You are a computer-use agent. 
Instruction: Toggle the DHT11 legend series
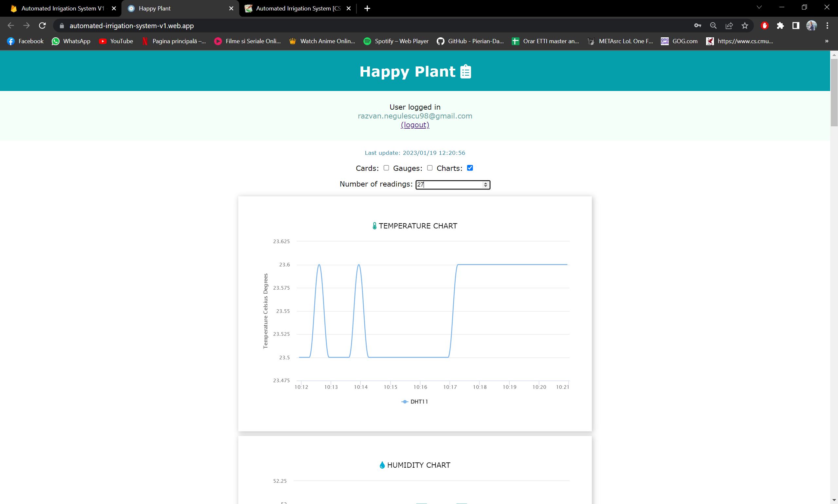[x=414, y=402]
